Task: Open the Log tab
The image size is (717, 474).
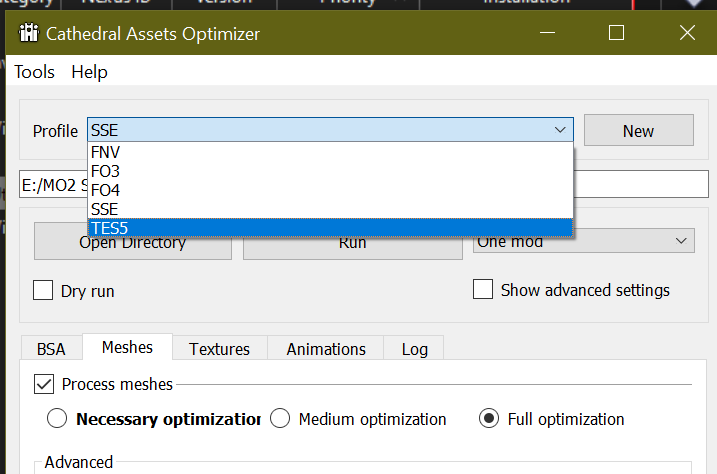Action: tap(414, 349)
